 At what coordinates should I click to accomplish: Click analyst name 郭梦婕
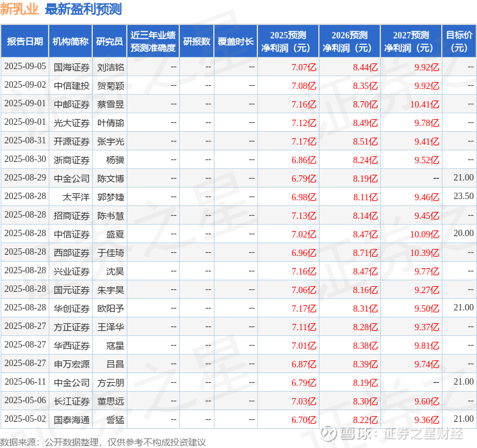coord(111,197)
